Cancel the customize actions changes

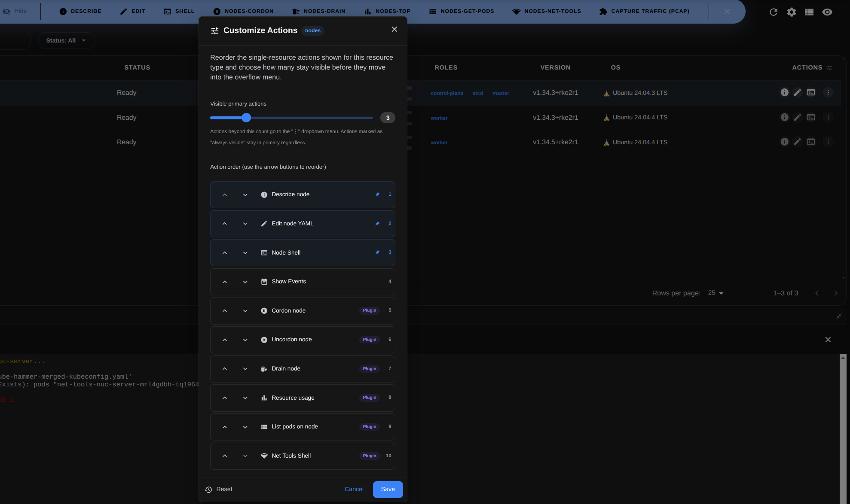tap(354, 489)
